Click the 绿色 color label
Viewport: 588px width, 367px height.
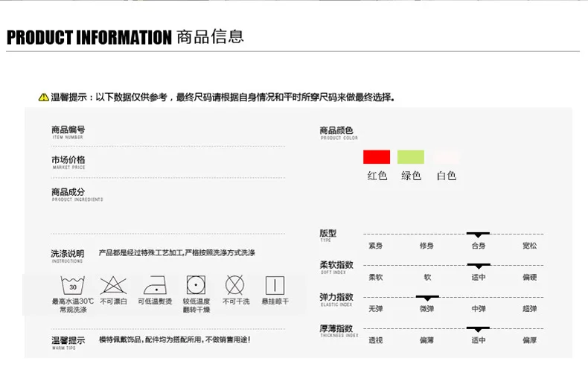point(412,176)
